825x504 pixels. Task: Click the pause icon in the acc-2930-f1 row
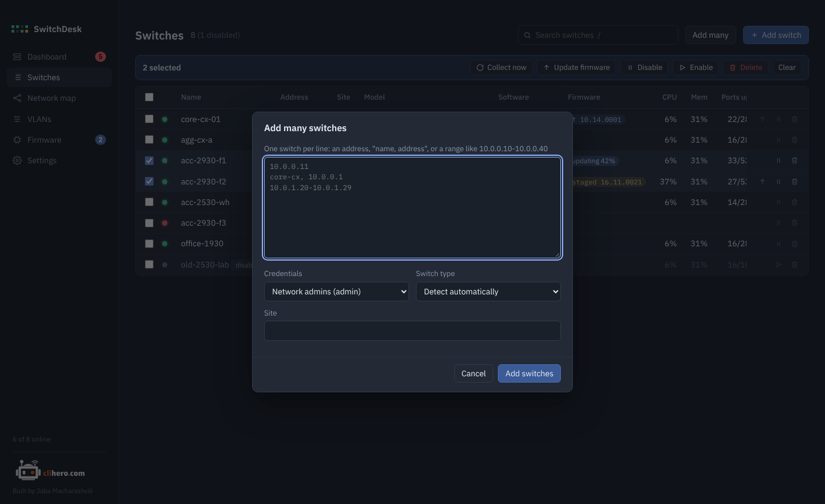coord(779,161)
